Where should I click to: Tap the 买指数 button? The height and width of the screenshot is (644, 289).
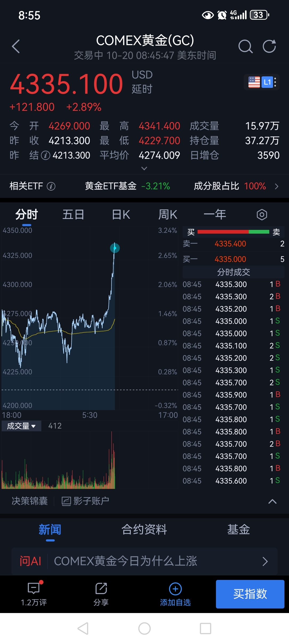tap(250, 594)
